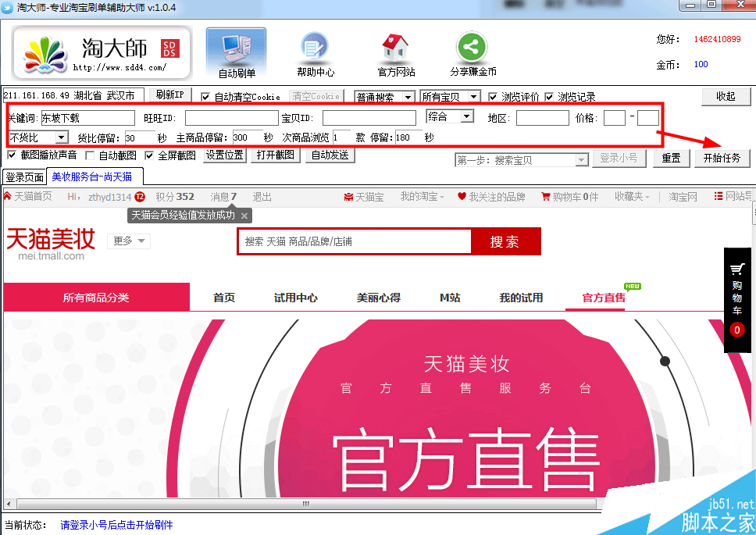
Task: Open the 所有商品分类 category menu
Action: click(96, 297)
